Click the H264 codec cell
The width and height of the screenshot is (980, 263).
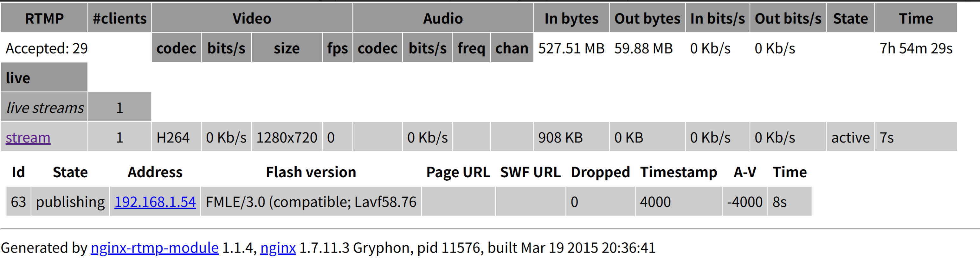coord(173,138)
